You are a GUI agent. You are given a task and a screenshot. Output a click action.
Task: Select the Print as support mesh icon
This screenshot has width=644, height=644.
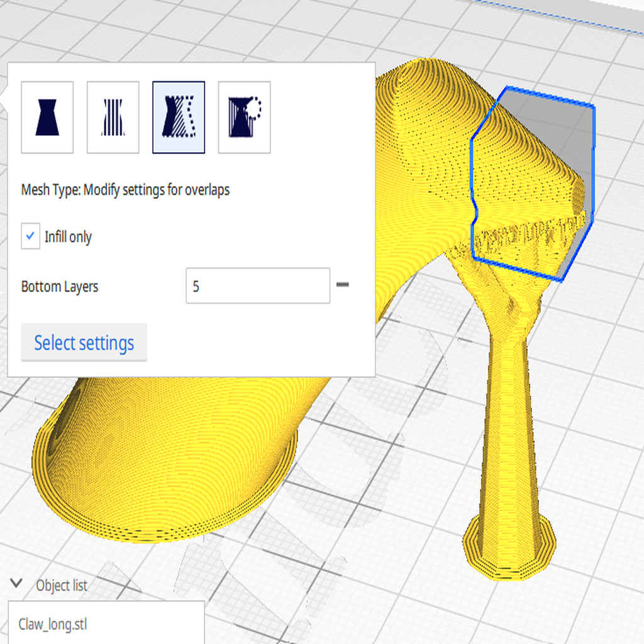(x=113, y=117)
